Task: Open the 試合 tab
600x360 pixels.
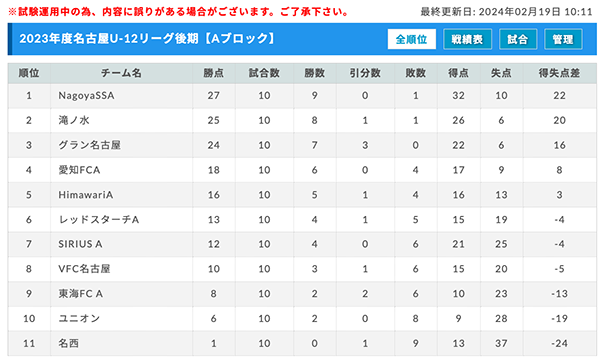Action: click(518, 39)
